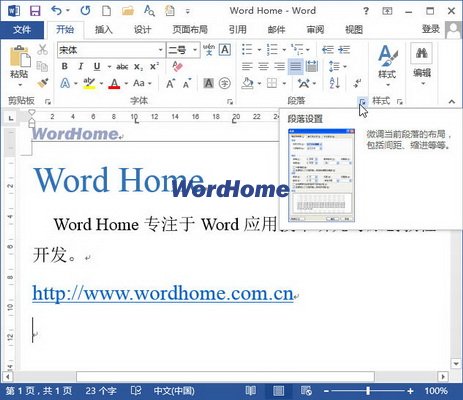Toggle character shading A
463x400 pixels.
click(209, 83)
